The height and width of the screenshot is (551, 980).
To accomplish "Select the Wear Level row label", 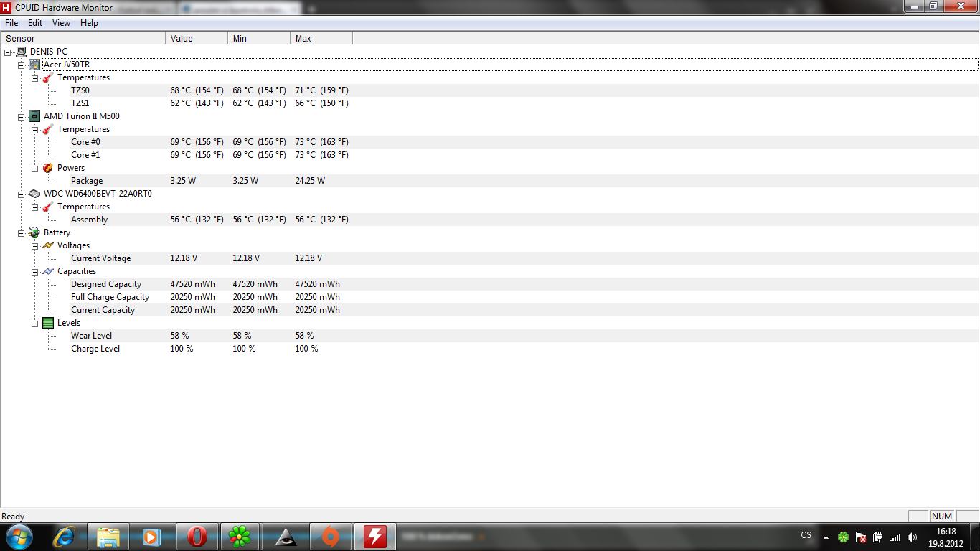I will point(91,336).
